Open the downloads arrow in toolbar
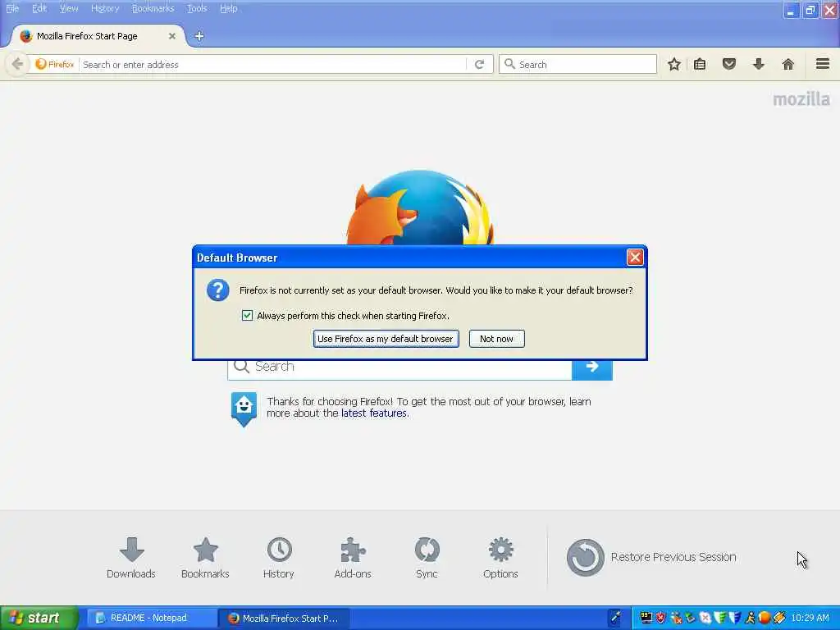 pos(758,64)
